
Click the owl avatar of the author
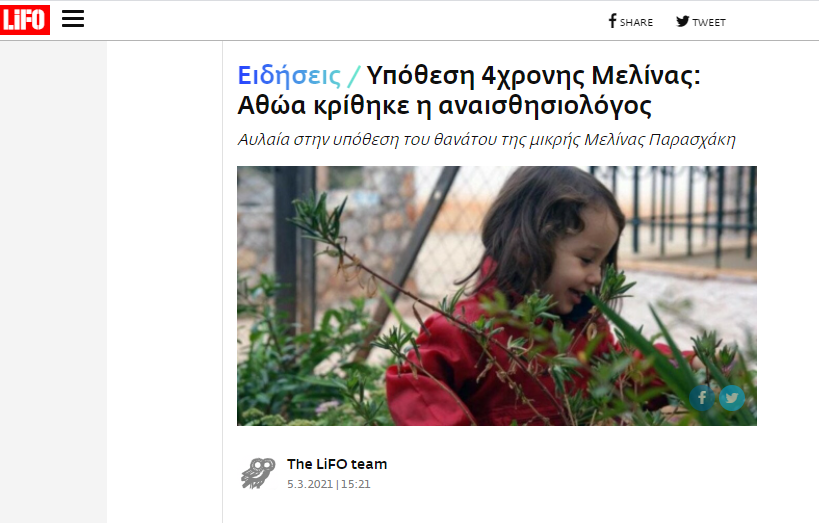pyautogui.click(x=258, y=473)
